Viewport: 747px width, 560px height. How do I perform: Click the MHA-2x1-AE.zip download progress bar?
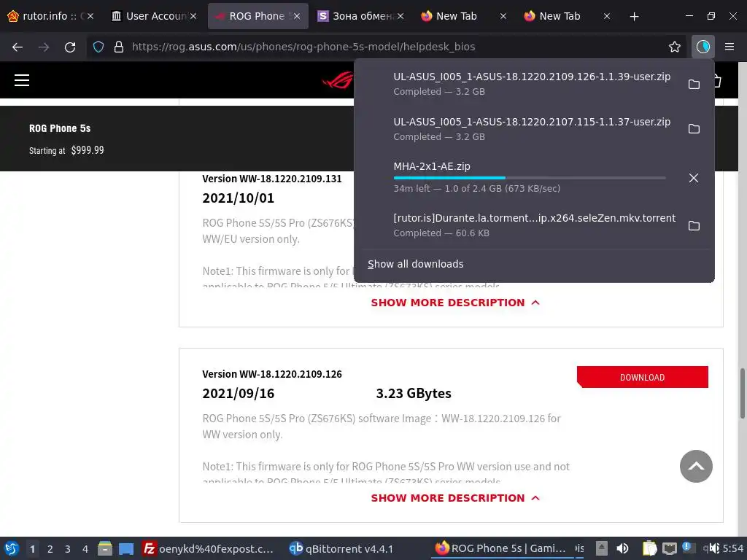pyautogui.click(x=530, y=178)
